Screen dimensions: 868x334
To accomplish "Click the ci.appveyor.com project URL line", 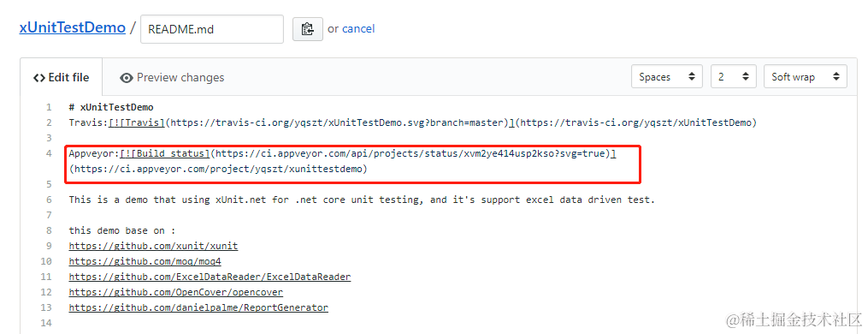I will [x=218, y=169].
